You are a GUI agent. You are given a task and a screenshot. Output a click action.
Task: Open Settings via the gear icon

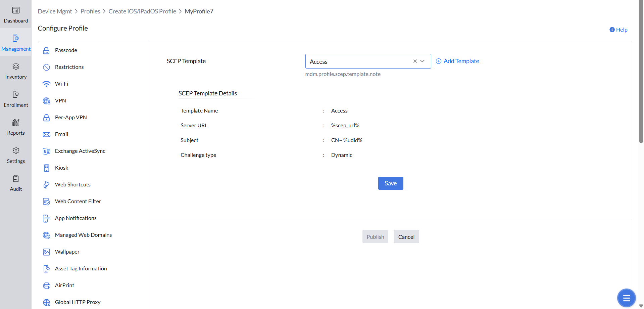[16, 154]
